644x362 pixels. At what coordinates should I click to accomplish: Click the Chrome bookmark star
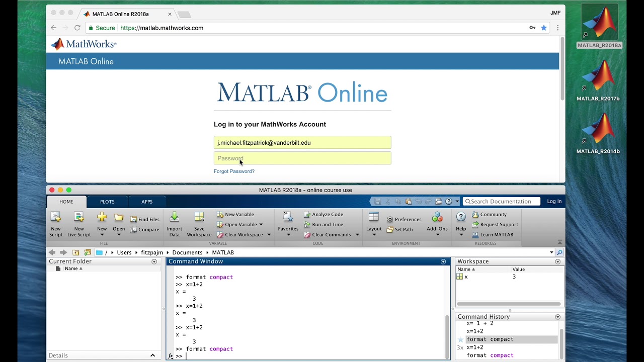[x=544, y=28]
